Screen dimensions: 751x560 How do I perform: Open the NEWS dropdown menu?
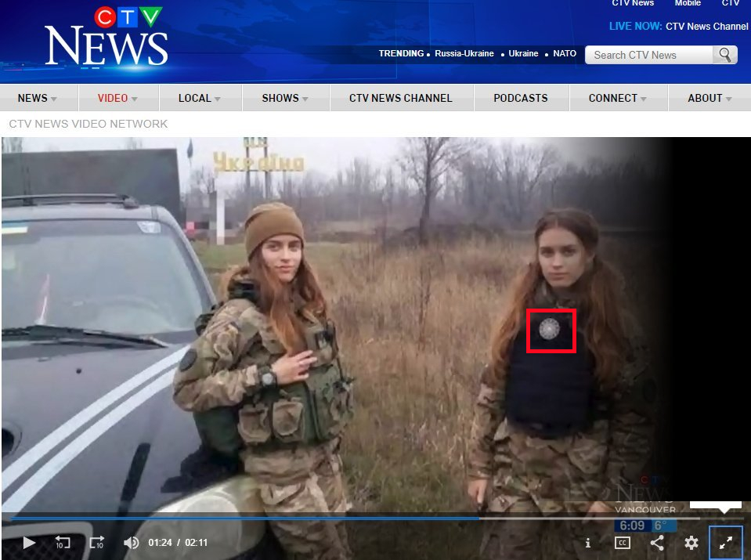(38, 98)
